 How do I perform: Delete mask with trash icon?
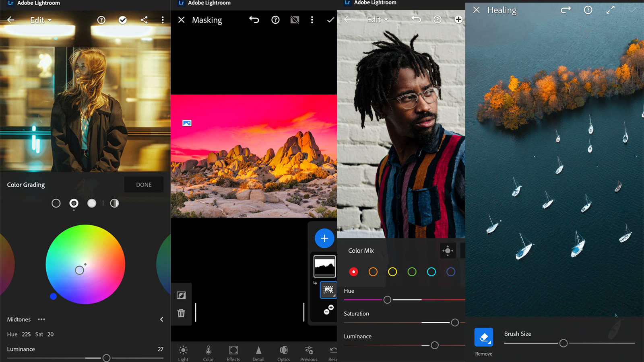coord(181,313)
